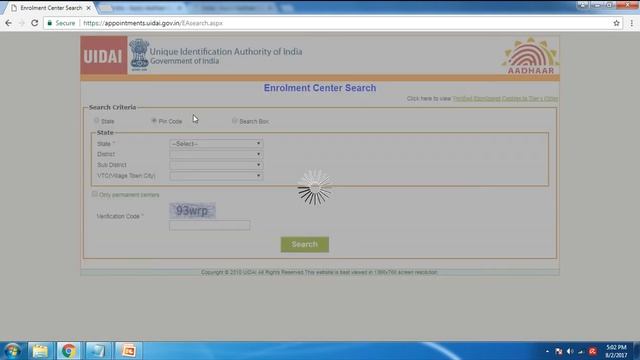Click Unique Identification Authority of India text

tap(226, 51)
